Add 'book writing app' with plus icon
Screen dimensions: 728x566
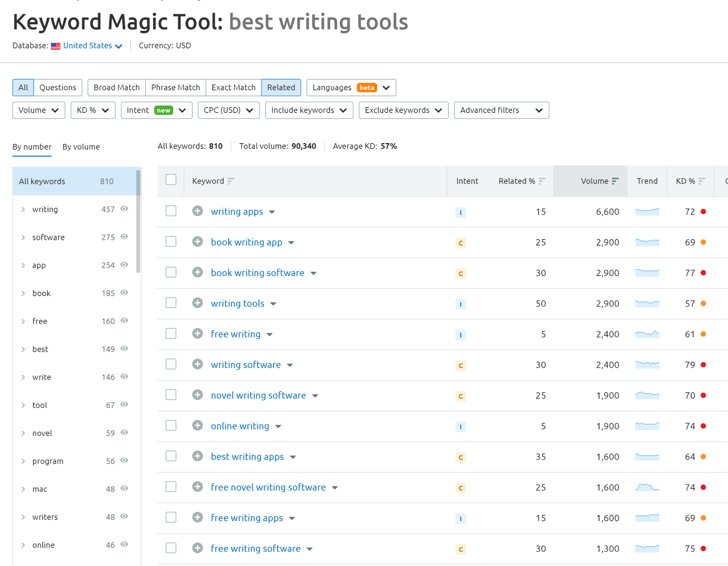197,241
